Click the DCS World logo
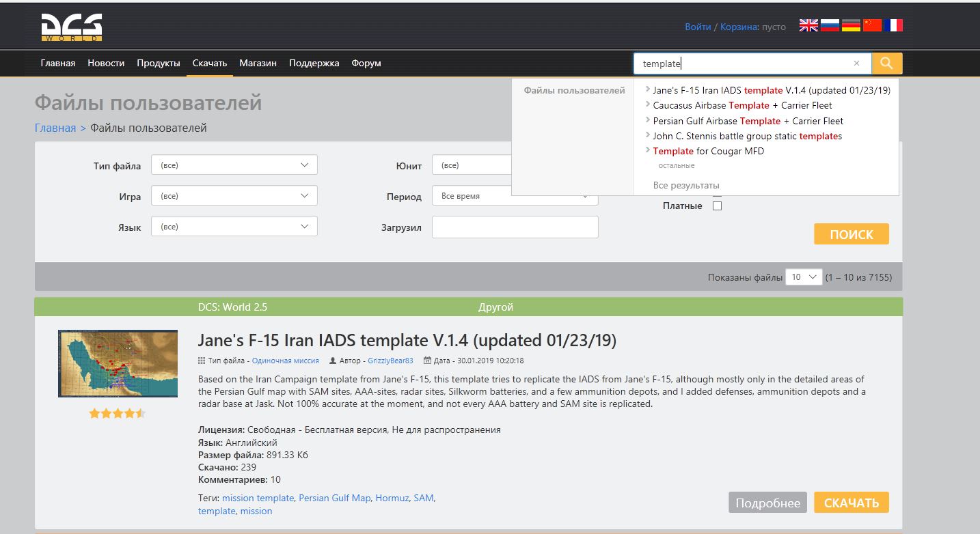The width and height of the screenshot is (980, 534). click(x=71, y=27)
